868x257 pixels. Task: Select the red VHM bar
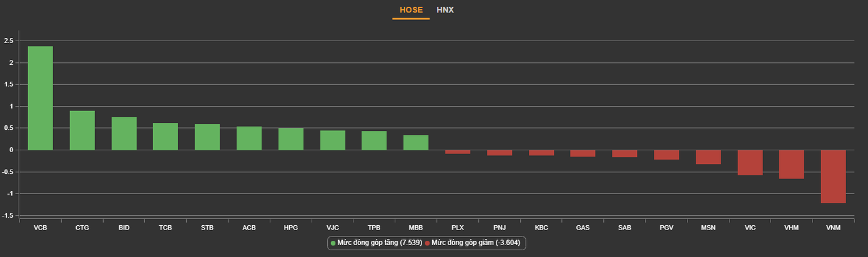tap(791, 164)
